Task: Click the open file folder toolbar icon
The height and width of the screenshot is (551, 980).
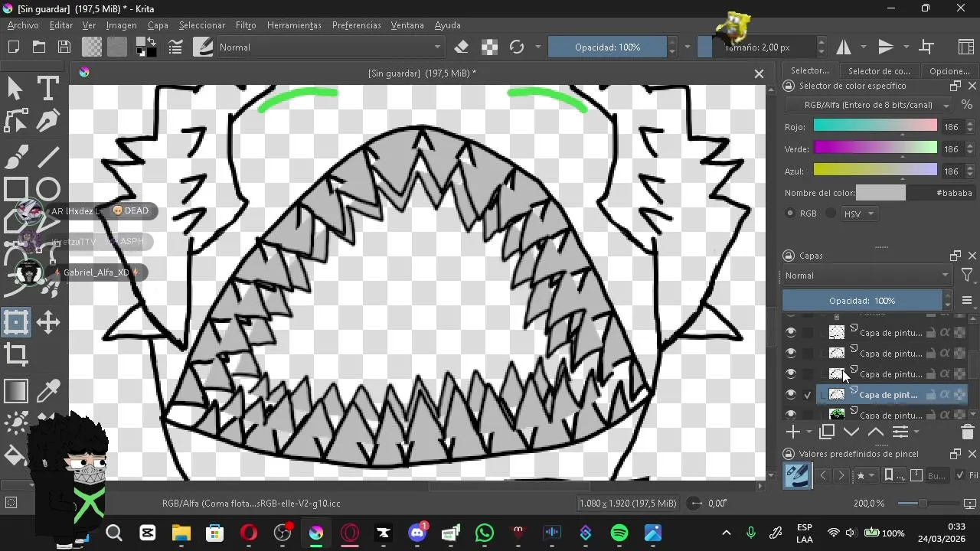Action: point(39,47)
